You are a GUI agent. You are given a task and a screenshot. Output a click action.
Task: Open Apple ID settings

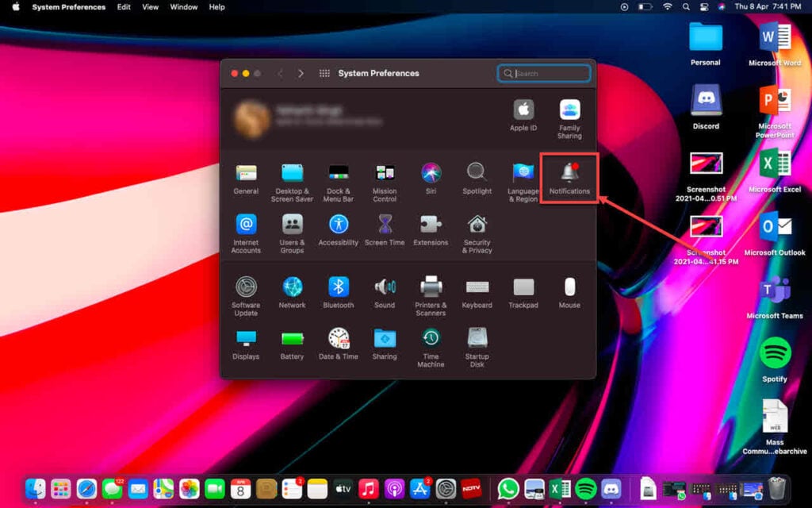[523, 116]
